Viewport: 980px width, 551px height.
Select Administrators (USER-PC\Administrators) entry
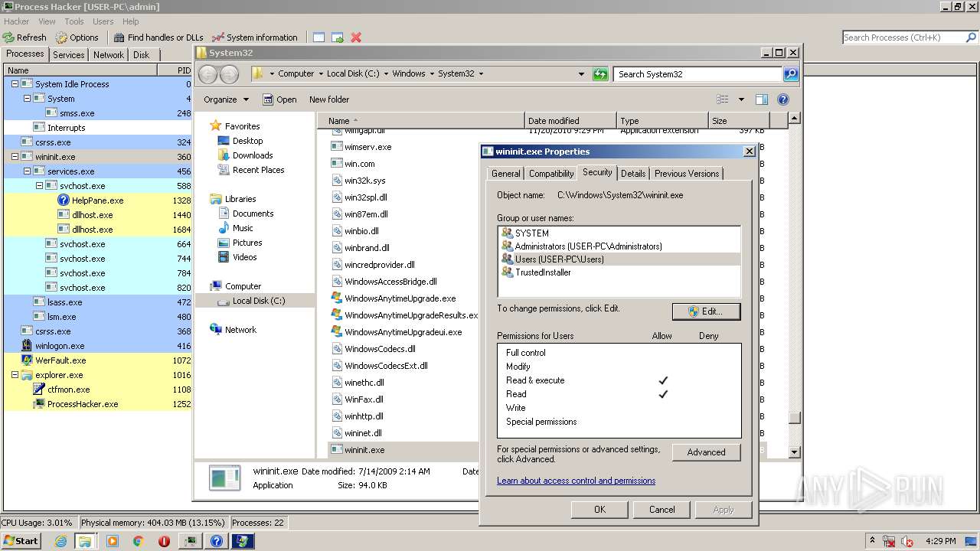[619, 246]
